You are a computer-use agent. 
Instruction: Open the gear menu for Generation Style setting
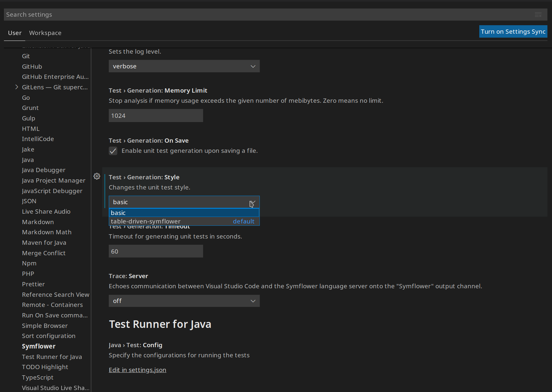[x=97, y=176]
